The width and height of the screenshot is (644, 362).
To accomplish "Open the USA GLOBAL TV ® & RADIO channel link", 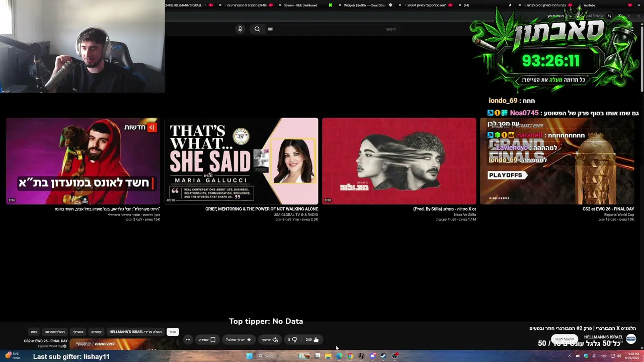I will point(296,215).
